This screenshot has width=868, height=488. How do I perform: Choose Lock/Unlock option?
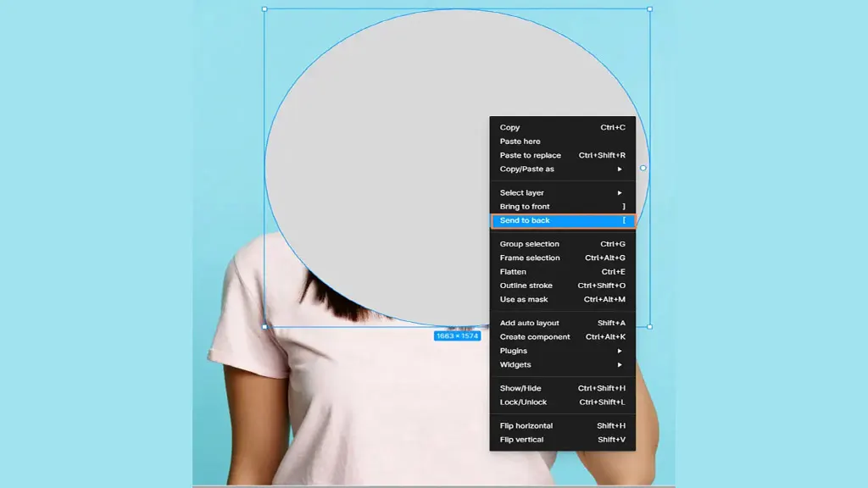(563, 402)
